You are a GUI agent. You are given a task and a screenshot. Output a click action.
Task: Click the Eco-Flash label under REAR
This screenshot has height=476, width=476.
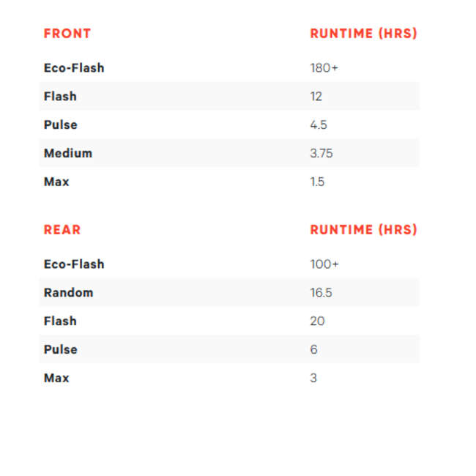pos(74,264)
